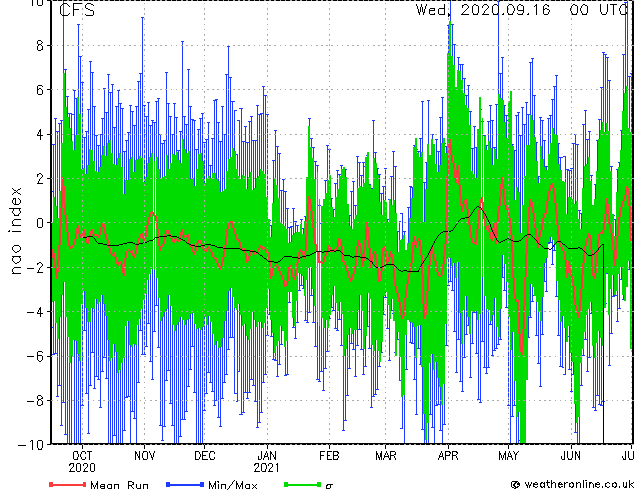The height and width of the screenshot is (490, 634).
Task: Click the green sigma legend line
Action: click(x=302, y=484)
